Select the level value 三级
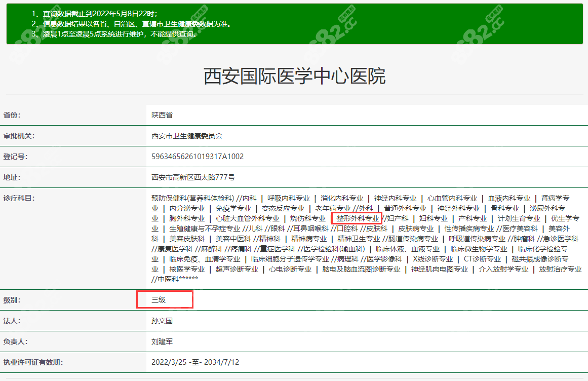 pos(158,300)
